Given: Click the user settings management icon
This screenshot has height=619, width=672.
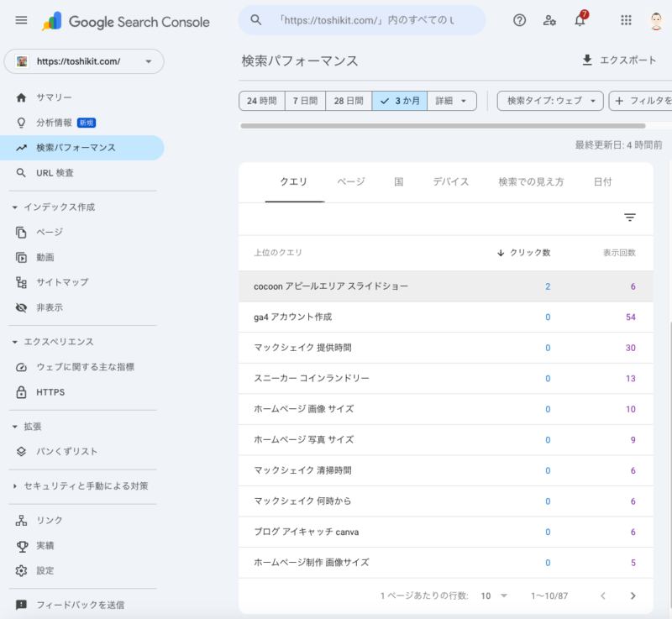Looking at the screenshot, I should tap(549, 21).
